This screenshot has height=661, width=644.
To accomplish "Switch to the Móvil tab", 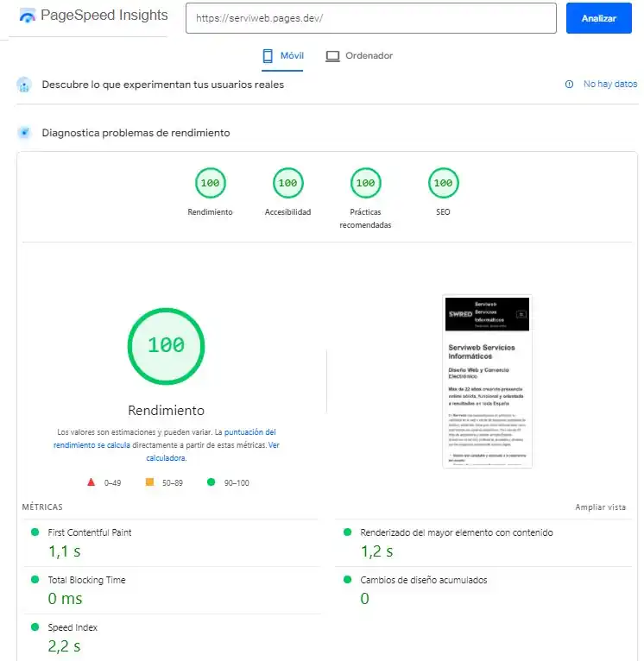I will (282, 56).
